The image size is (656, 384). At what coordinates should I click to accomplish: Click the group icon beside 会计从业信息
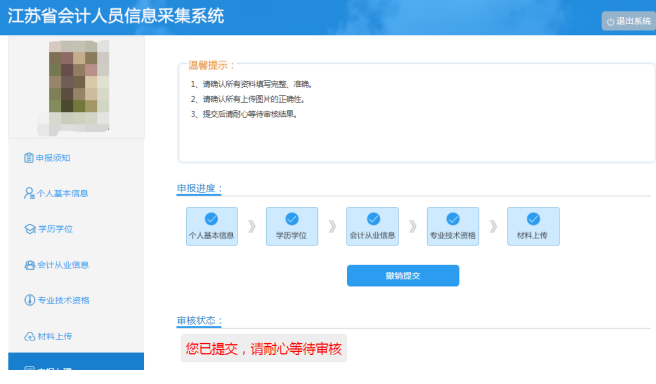pyautogui.click(x=30, y=265)
